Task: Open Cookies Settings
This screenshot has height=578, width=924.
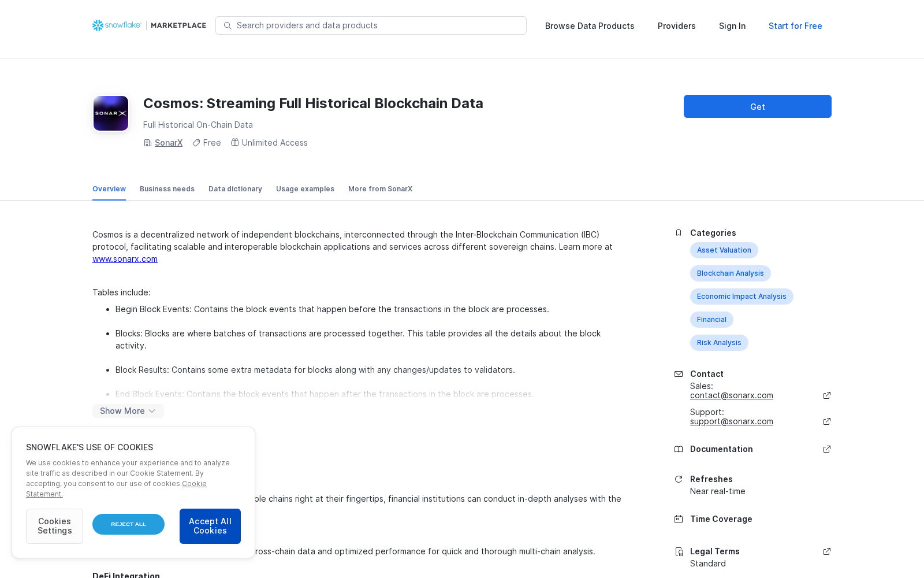Action: (54, 526)
